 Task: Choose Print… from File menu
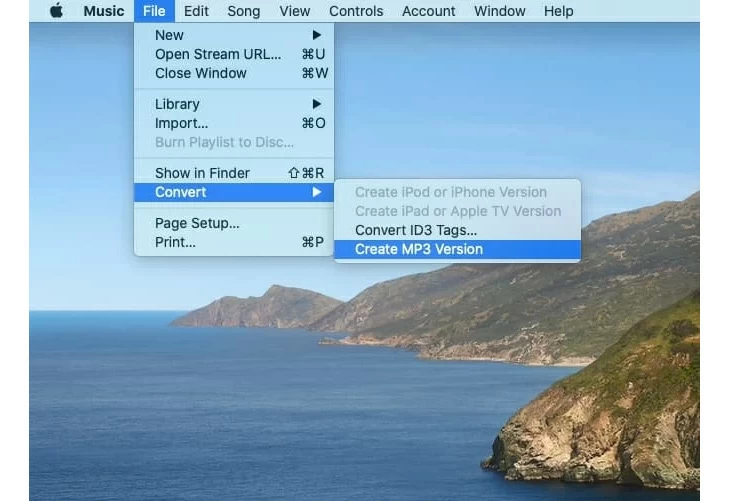pos(234,242)
